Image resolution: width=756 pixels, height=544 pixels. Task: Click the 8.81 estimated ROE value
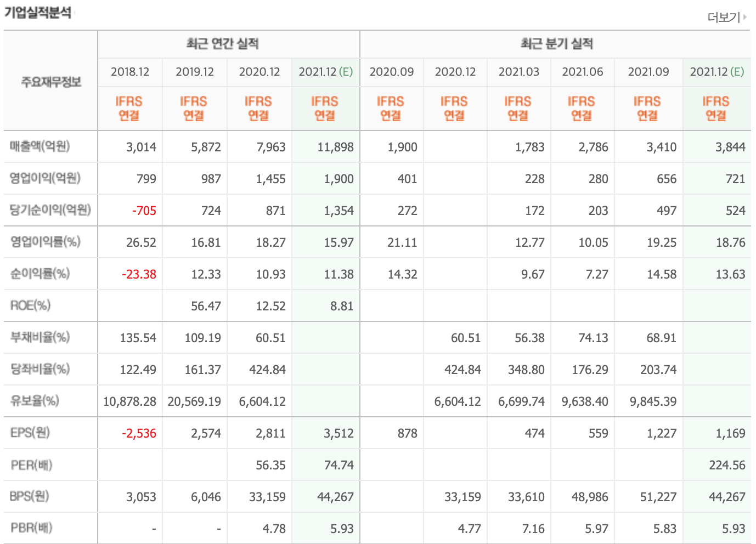[x=342, y=306]
